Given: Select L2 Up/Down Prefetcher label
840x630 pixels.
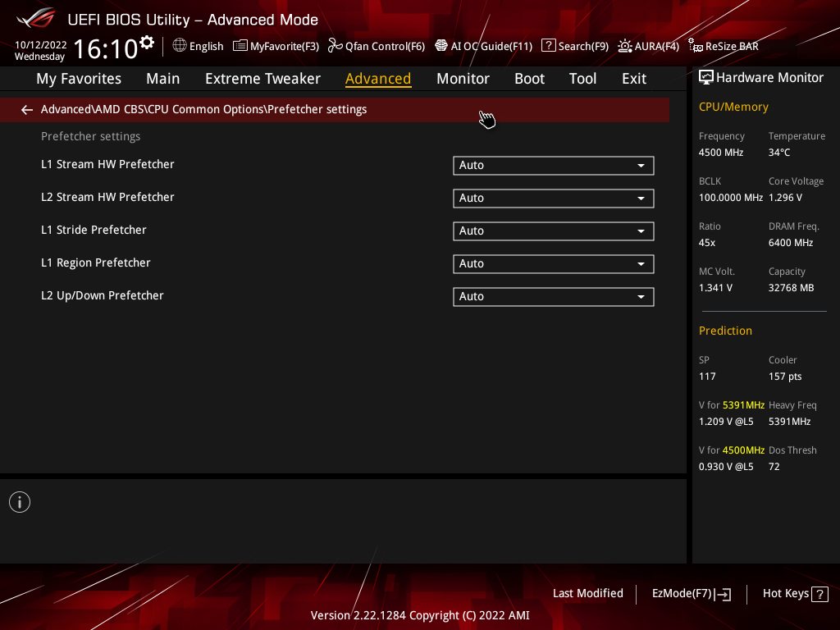Looking at the screenshot, I should click(103, 295).
